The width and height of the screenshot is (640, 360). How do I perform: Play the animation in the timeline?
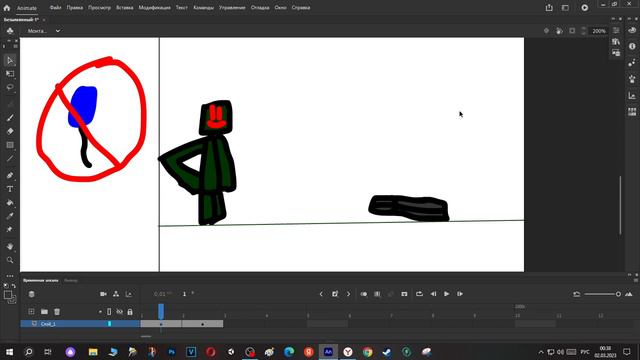[x=447, y=294]
